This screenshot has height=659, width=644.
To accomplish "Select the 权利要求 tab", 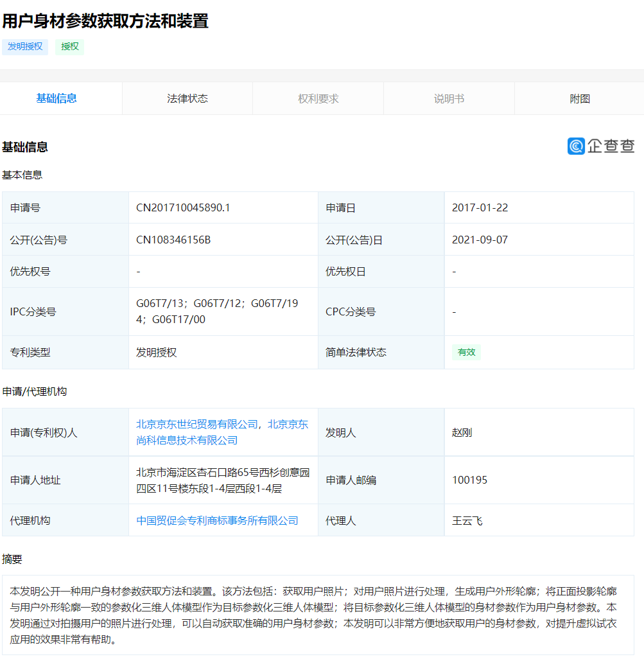I will coord(318,99).
